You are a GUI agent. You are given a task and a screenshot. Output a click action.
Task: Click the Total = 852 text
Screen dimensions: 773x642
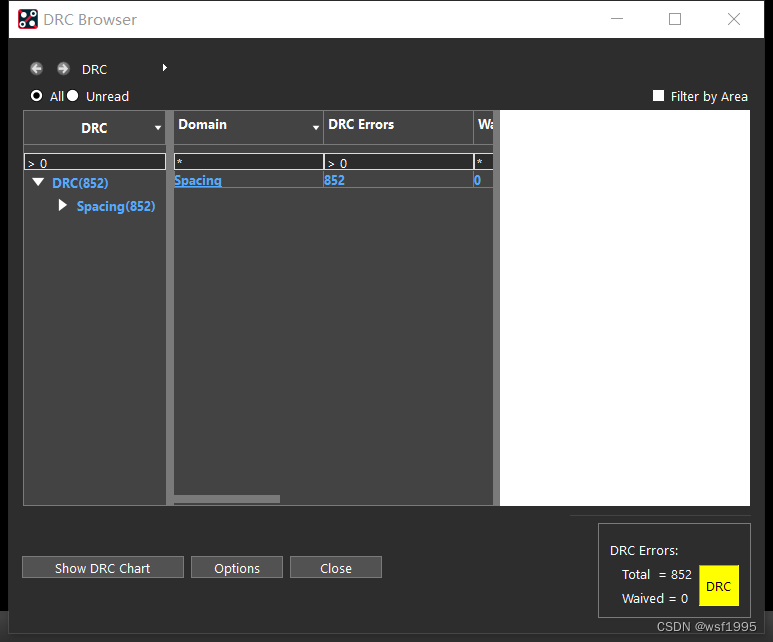tap(657, 574)
